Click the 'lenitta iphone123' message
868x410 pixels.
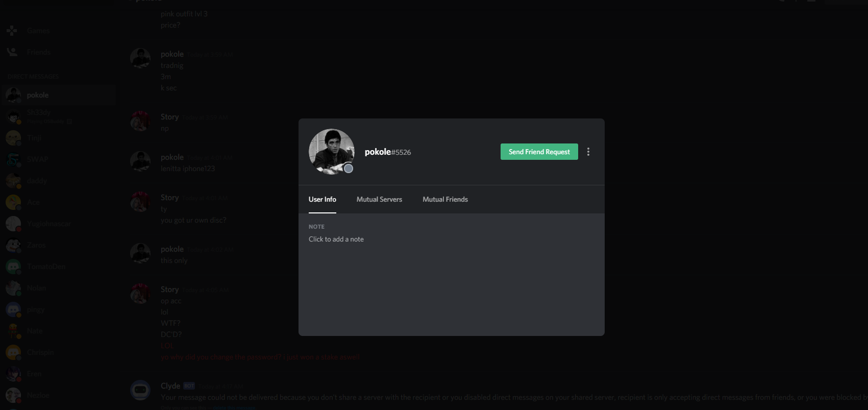pos(188,168)
